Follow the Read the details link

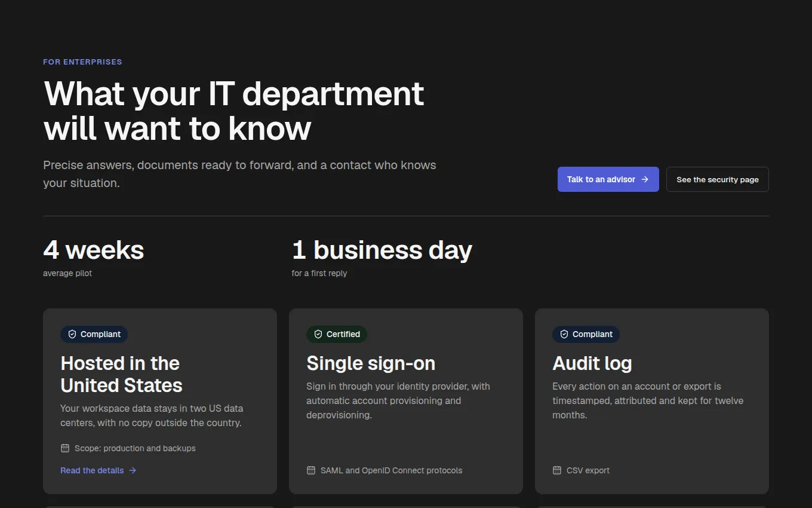coord(99,470)
